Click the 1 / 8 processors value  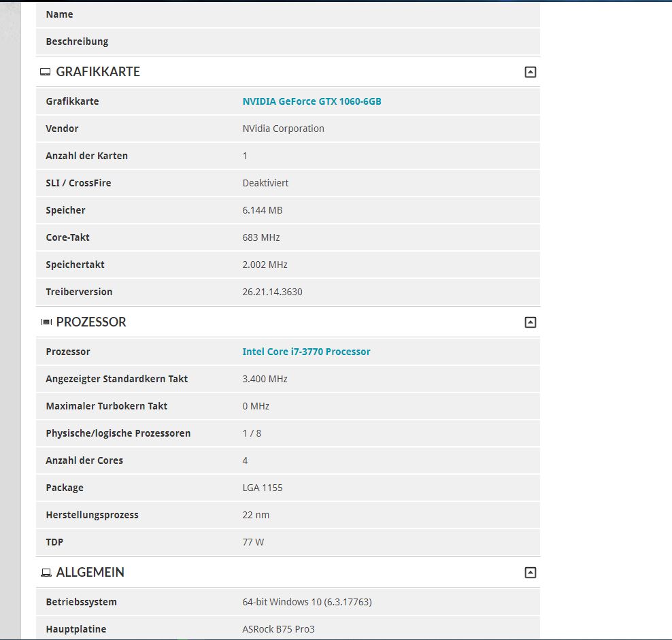tap(252, 433)
